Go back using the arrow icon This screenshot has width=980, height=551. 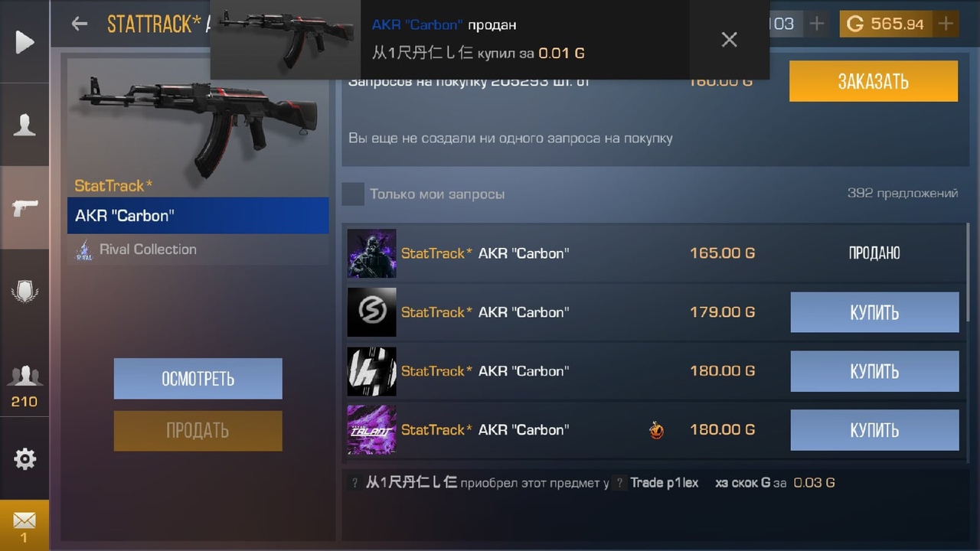(x=79, y=24)
